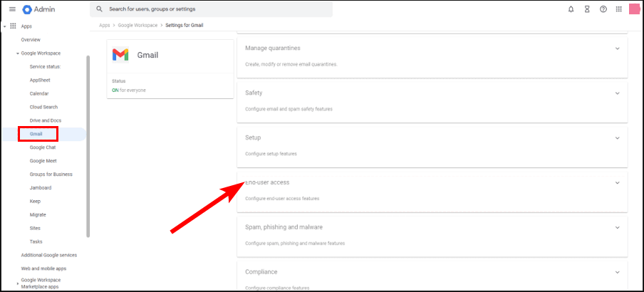Viewport: 644px width, 292px height.
Task: Expand the Safety settings chevron
Action: click(x=617, y=93)
